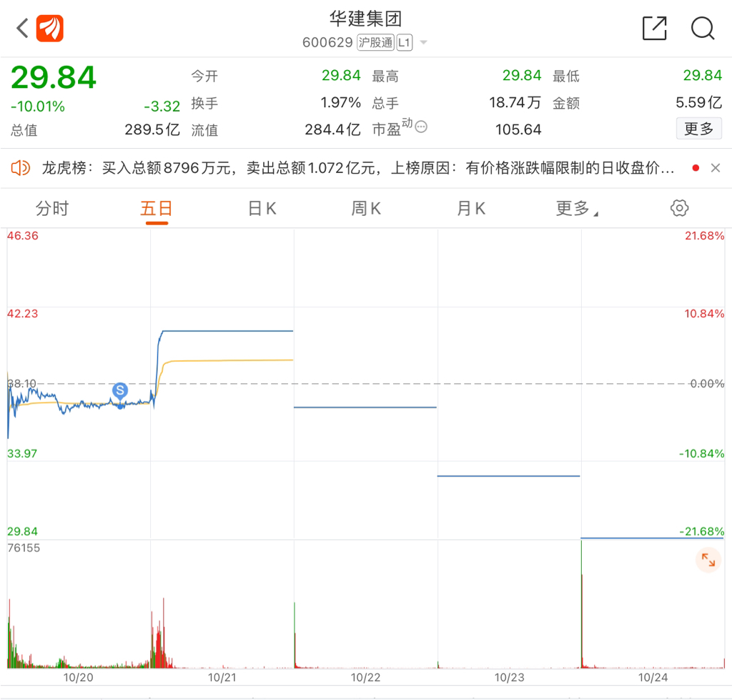Show more quote details via 更多 button
732x700 pixels.
click(699, 129)
